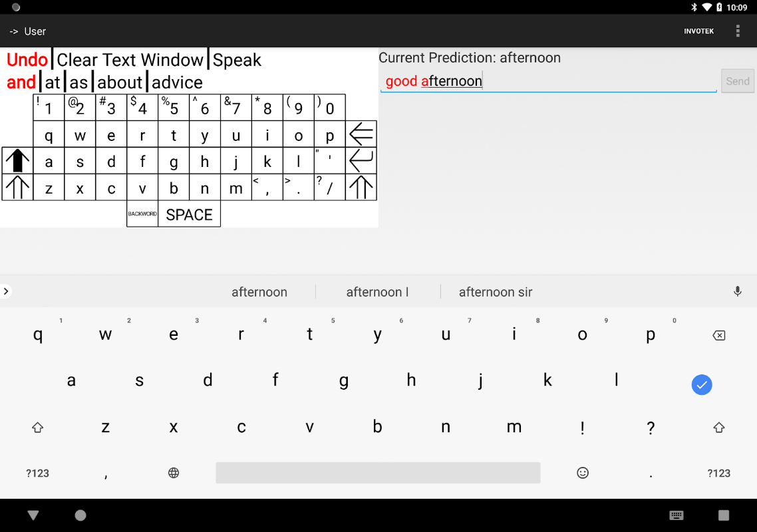Viewport: 757px width, 532px height.
Task: Tap the globe language switch key
Action: point(174,473)
